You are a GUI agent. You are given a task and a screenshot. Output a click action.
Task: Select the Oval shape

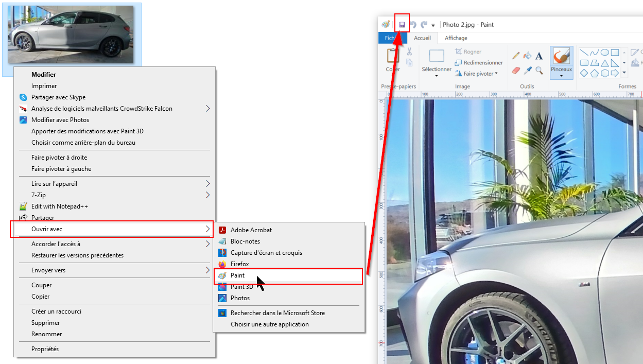605,53
